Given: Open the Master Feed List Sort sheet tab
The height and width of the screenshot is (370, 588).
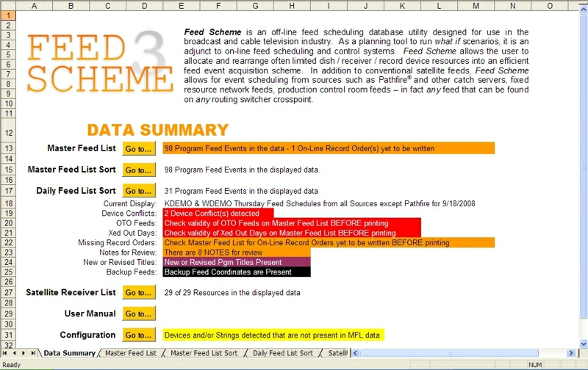Looking at the screenshot, I should pos(204,353).
